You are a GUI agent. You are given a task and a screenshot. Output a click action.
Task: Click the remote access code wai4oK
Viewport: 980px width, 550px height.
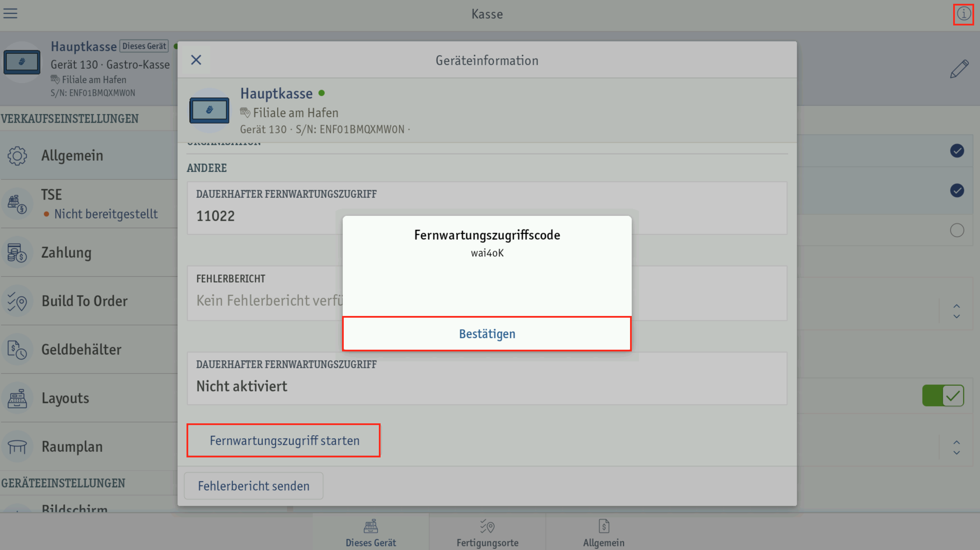[487, 253]
